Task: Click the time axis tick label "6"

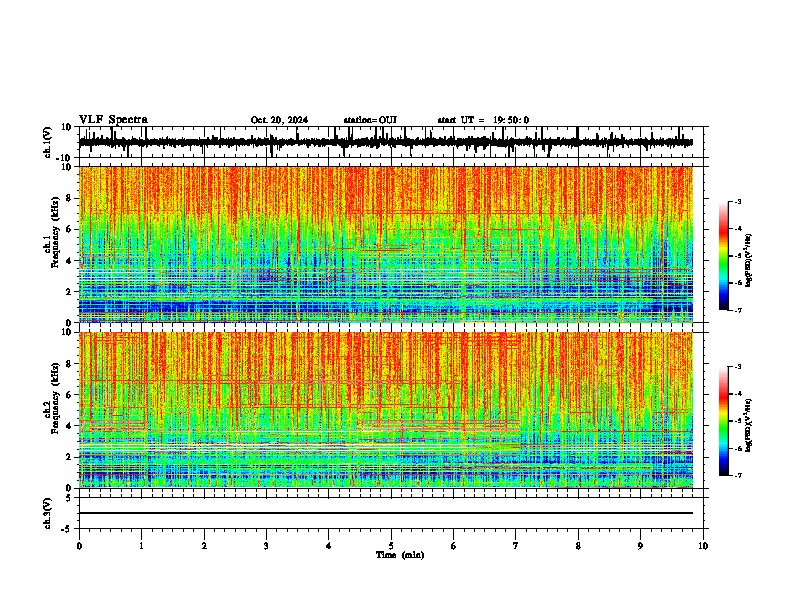Action: [453, 546]
